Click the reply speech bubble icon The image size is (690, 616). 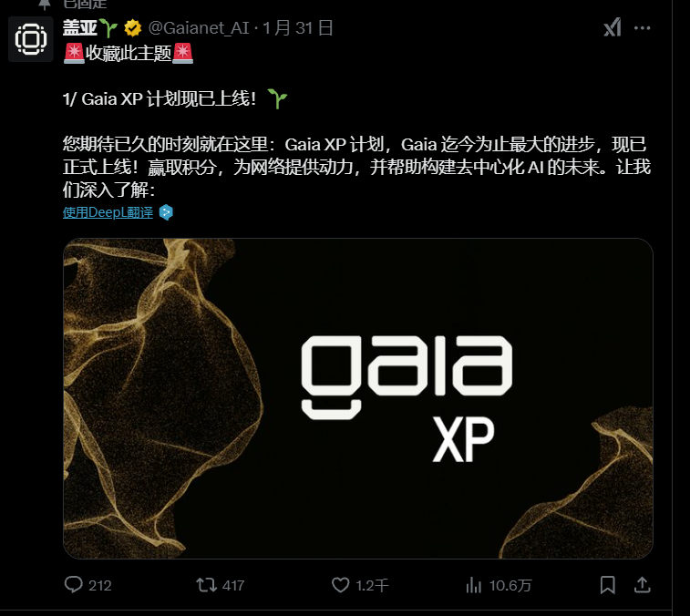pyautogui.click(x=73, y=585)
